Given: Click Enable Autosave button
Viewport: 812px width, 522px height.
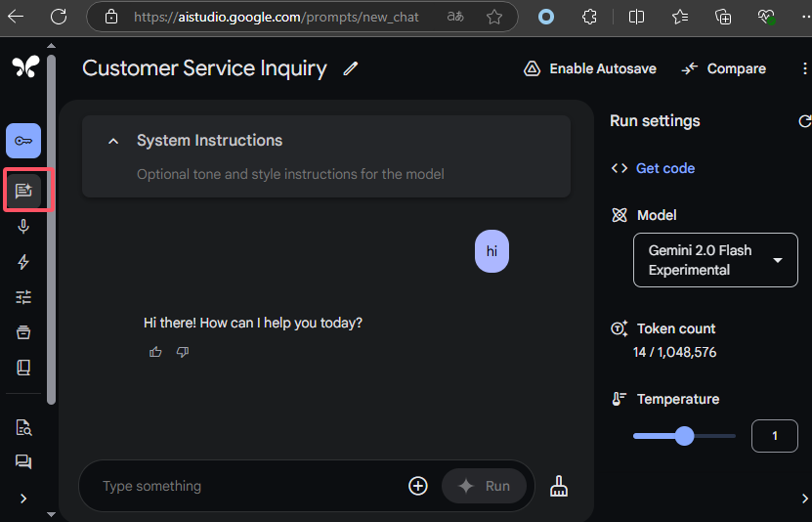Looking at the screenshot, I should [x=590, y=68].
